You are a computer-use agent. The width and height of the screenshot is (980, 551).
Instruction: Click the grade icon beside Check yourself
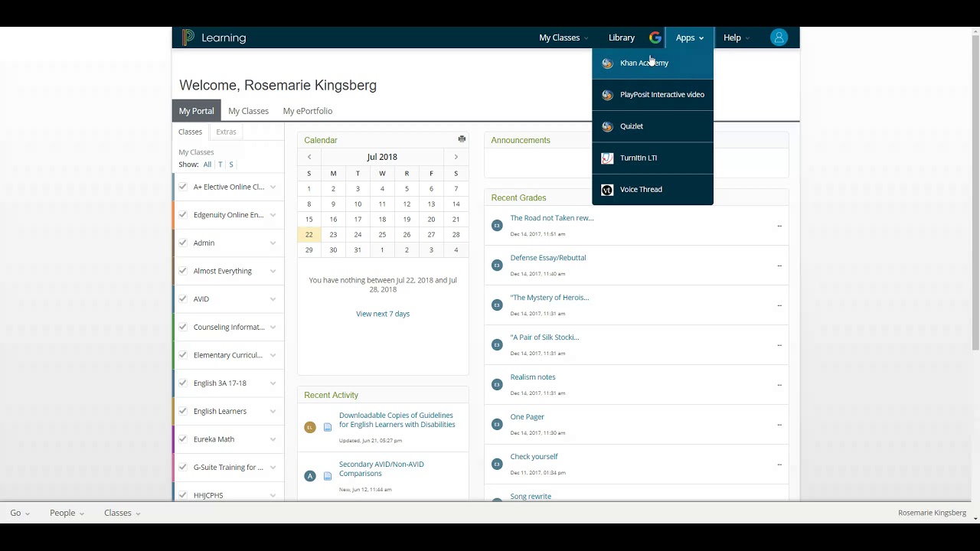(497, 464)
